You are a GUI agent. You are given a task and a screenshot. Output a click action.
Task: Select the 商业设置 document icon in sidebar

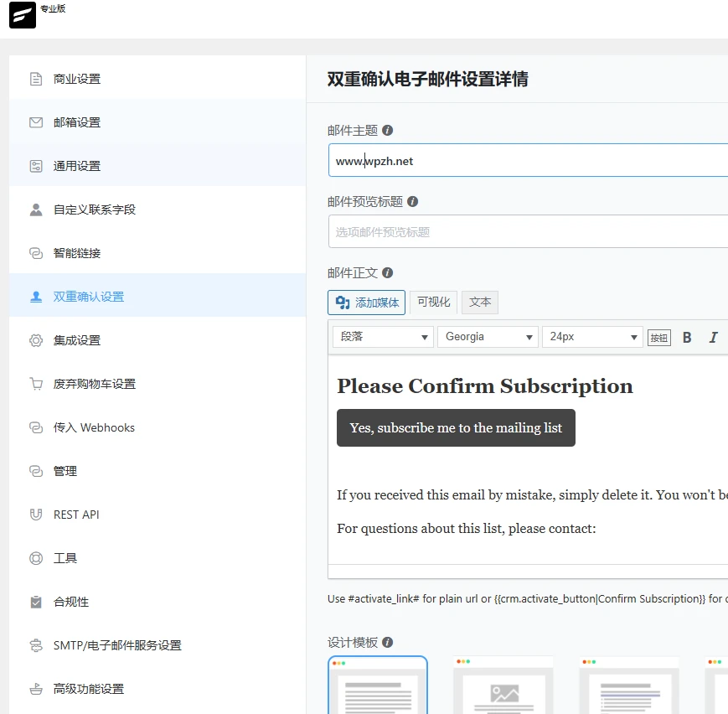(35, 78)
